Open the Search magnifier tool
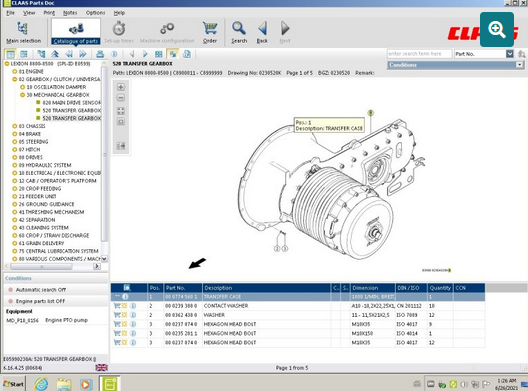Screen dimensions: 528x391 (239, 32)
